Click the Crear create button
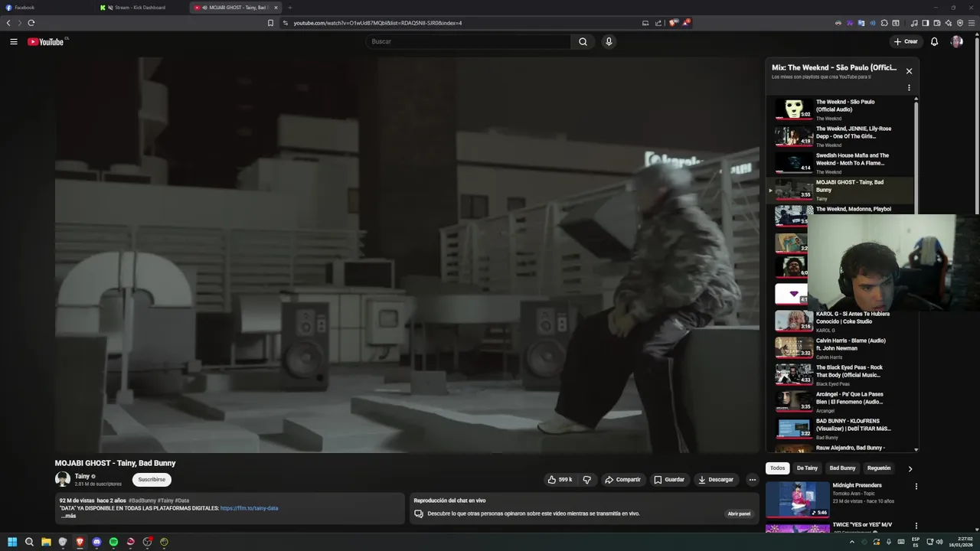This screenshot has width=980, height=551. point(906,41)
